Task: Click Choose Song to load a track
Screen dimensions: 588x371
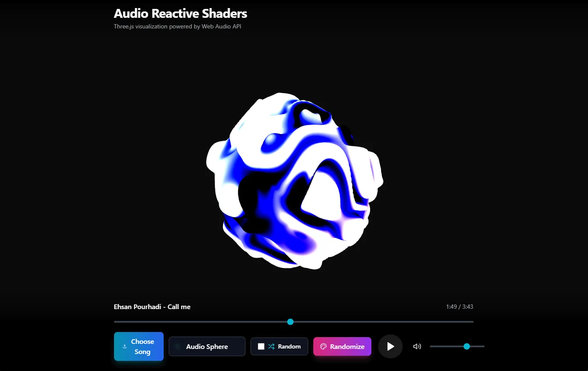Action: coord(139,346)
